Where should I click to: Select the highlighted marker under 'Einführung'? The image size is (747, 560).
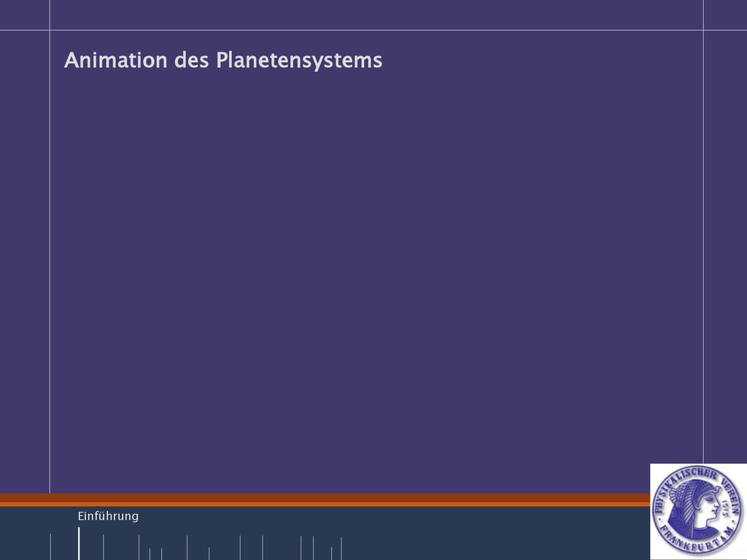point(79,543)
